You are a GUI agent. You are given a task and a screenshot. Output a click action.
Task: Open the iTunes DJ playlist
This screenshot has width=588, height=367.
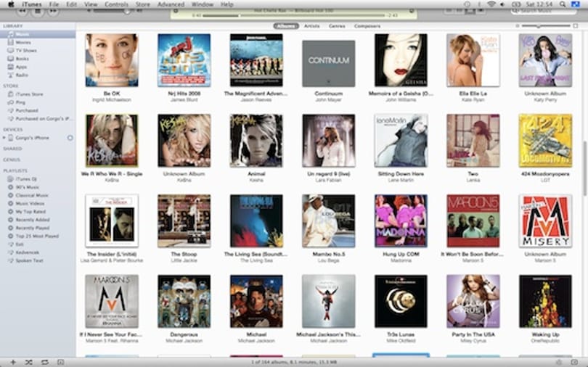(38, 179)
